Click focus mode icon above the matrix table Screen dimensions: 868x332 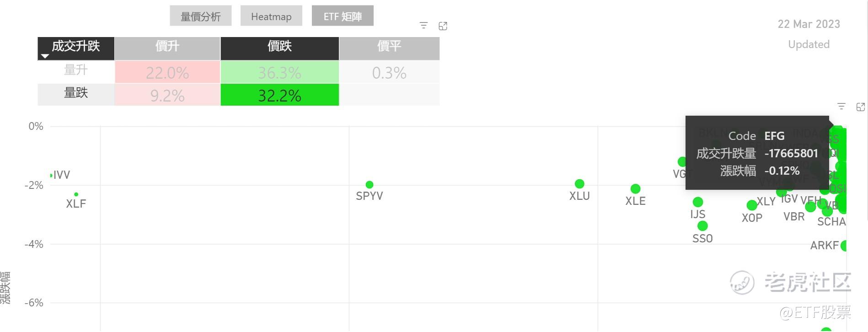(443, 26)
